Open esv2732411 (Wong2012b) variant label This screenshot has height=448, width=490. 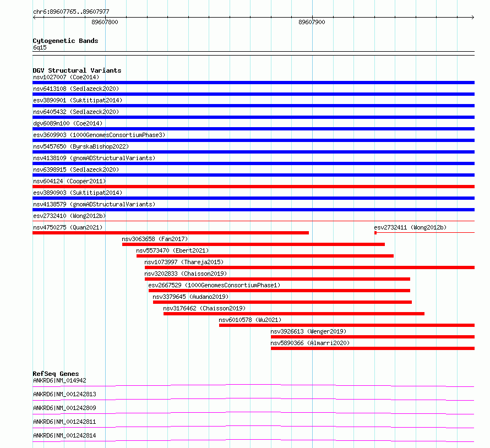(410, 227)
